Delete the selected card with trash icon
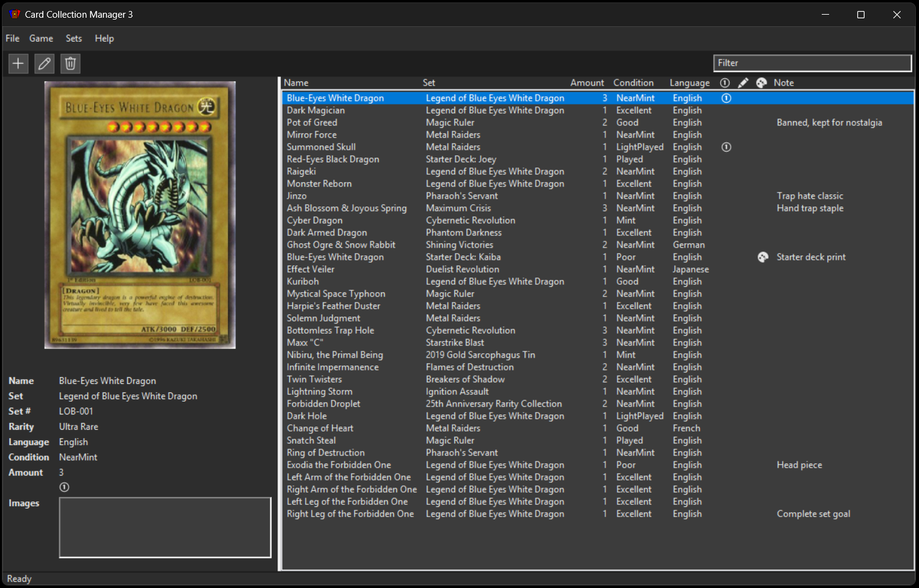The width and height of the screenshot is (919, 588). (x=70, y=63)
